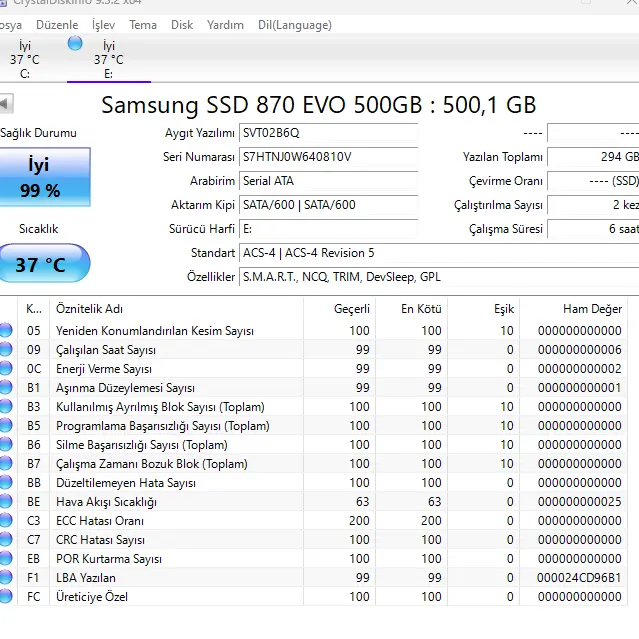Open the Yardım menu

click(x=225, y=25)
